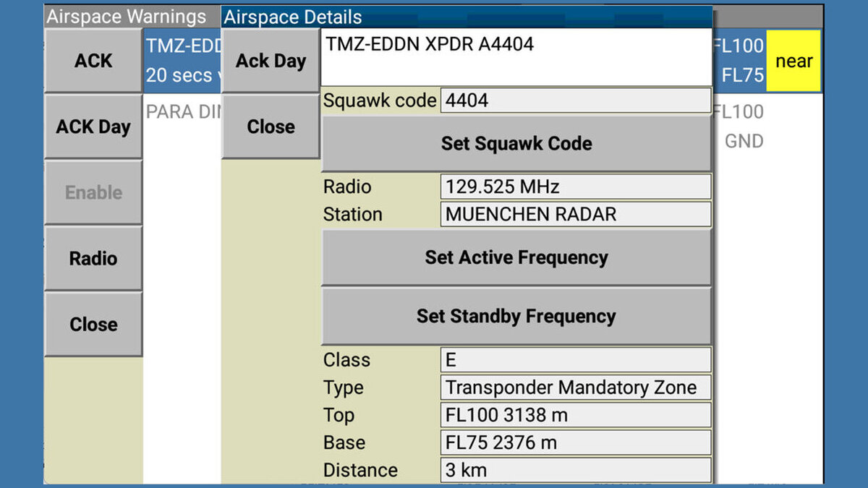
Task: Select the PARA DIN airspace warning row
Action: [181, 113]
